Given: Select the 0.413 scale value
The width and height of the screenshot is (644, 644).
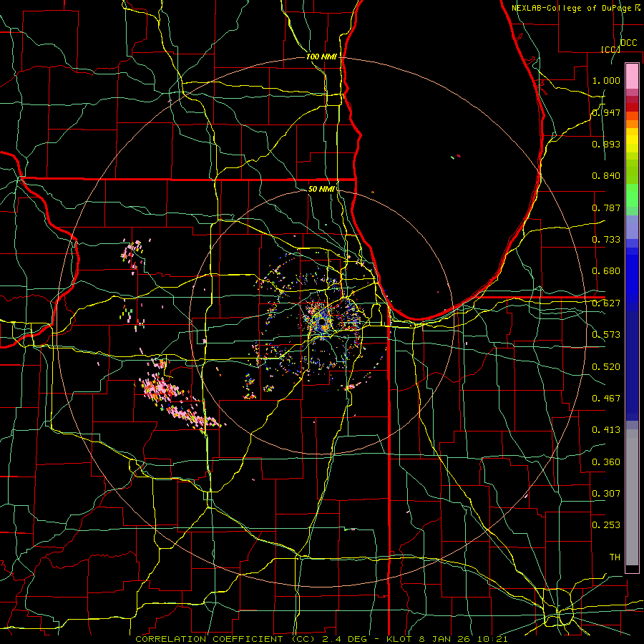Looking at the screenshot, I should coord(606,430).
